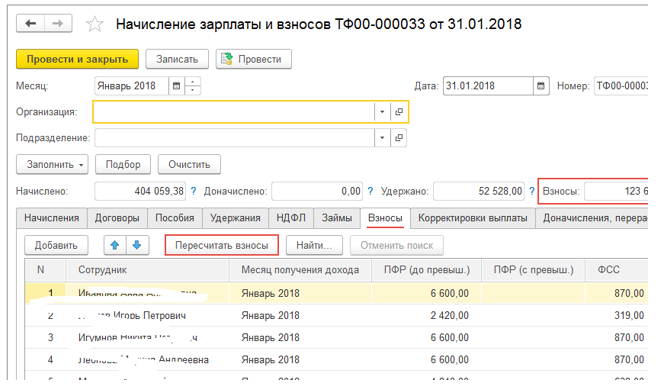The image size is (658, 389).
Task: Click ПФР value 2 420,00
Action: tap(426, 316)
